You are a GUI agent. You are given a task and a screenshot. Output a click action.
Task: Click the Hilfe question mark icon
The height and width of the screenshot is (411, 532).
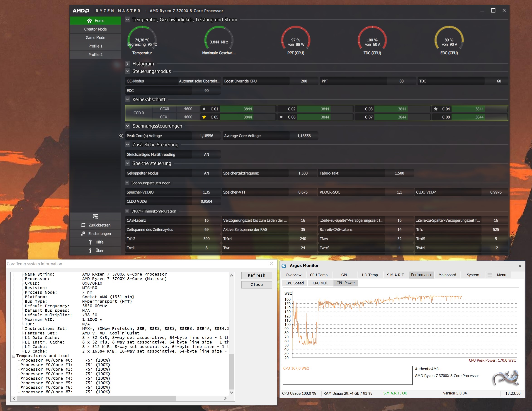(x=90, y=242)
